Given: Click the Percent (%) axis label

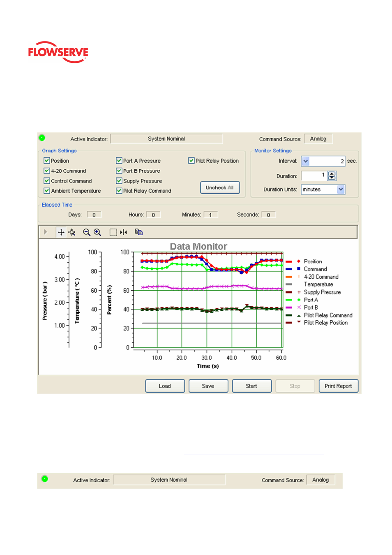Looking at the screenshot, I should coord(109,300).
